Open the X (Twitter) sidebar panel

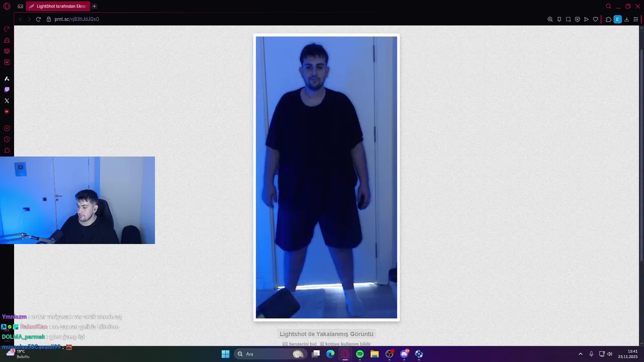click(x=7, y=101)
